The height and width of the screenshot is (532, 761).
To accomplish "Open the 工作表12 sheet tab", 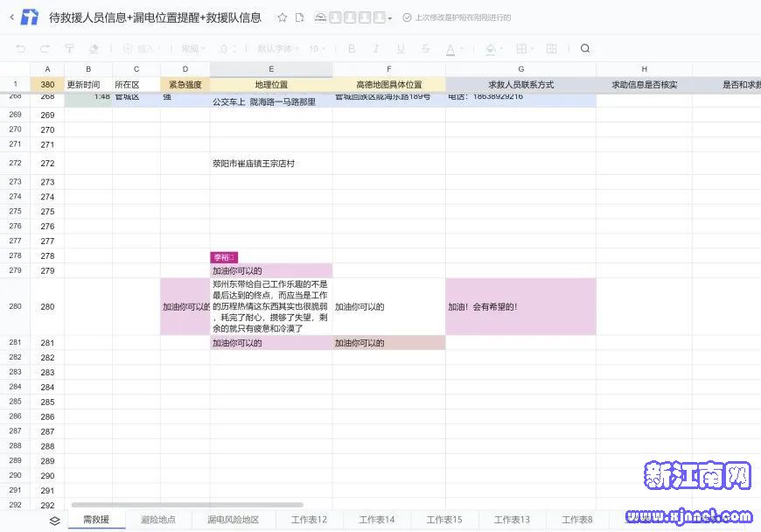I will (309, 520).
